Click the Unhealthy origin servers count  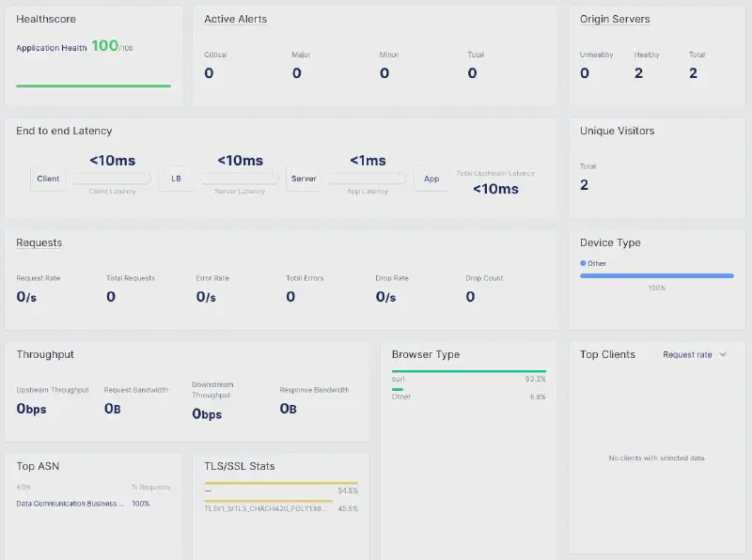coord(585,73)
